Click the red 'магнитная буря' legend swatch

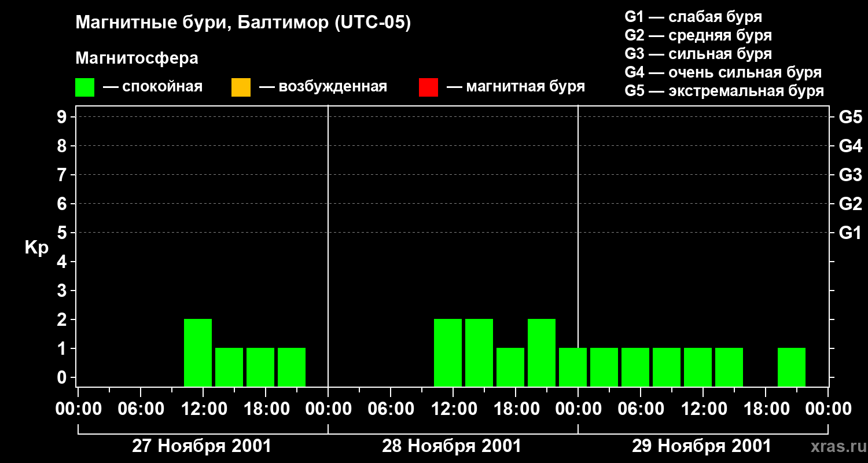[428, 87]
